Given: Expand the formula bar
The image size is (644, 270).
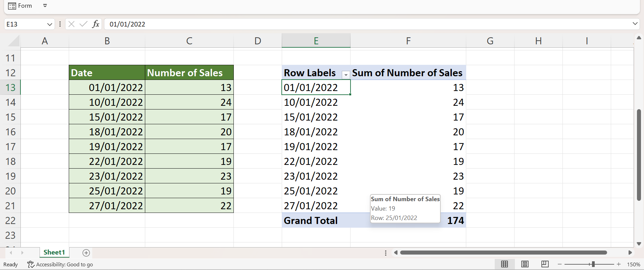Looking at the screenshot, I should coord(635,24).
